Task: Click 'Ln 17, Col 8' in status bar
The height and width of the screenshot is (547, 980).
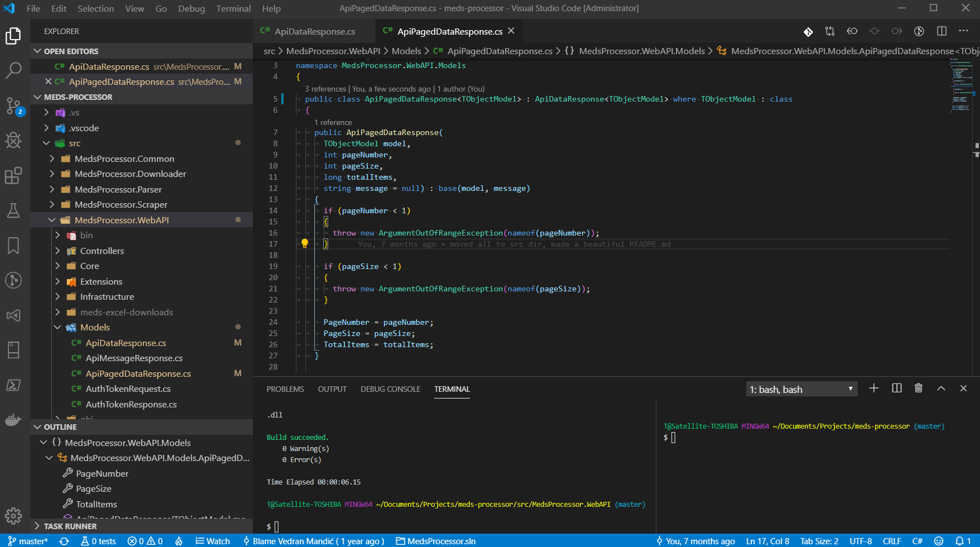Action: tap(767, 541)
